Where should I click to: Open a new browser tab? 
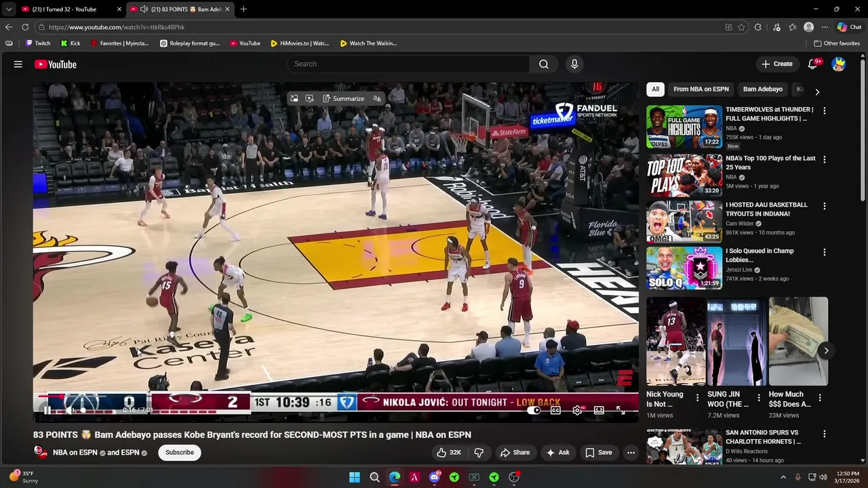[243, 9]
